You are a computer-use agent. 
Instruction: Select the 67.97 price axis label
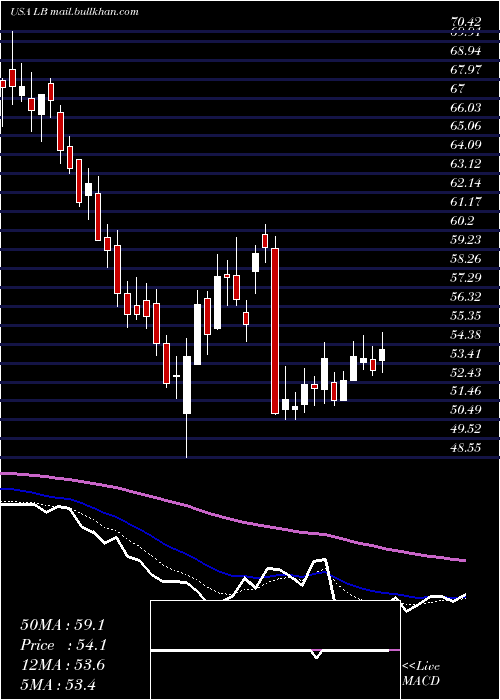coord(466,70)
